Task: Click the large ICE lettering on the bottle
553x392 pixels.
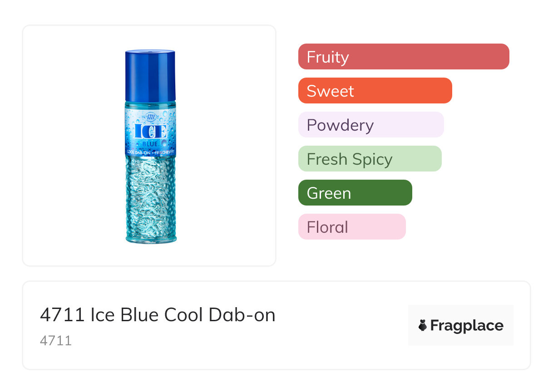Action: [150, 132]
